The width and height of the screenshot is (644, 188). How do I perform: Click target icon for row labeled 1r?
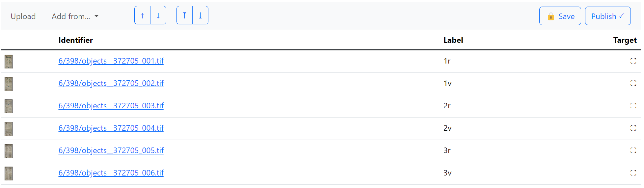tap(633, 61)
